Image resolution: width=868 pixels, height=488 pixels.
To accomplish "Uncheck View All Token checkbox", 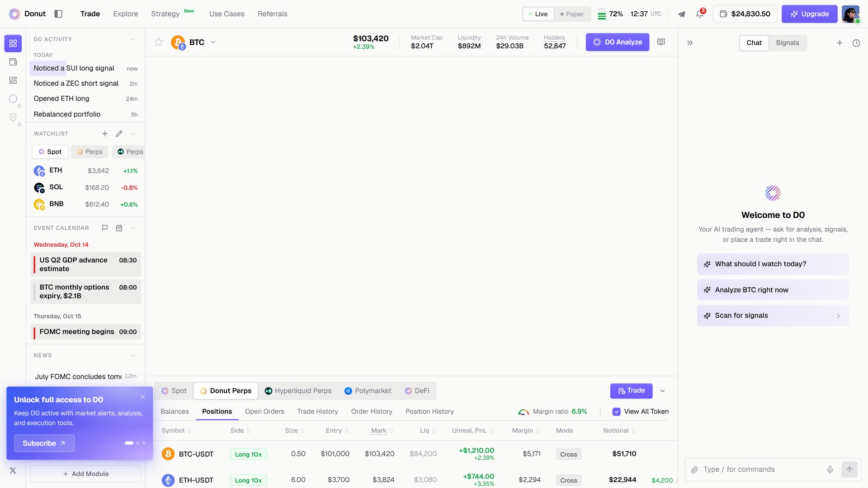I will click(x=616, y=412).
